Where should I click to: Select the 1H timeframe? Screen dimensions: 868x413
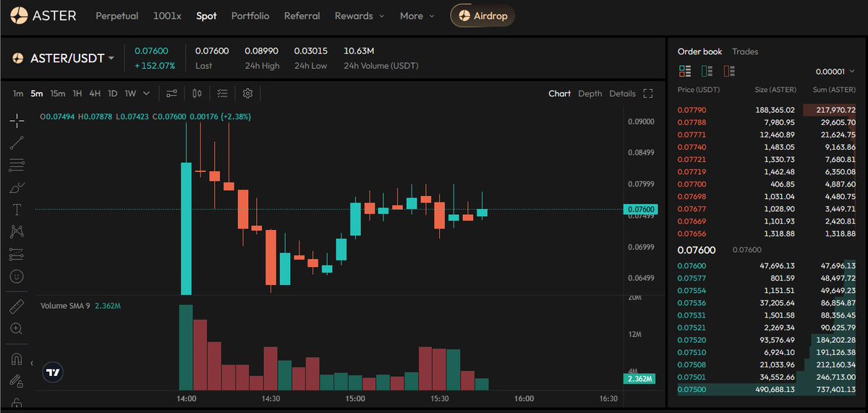tap(77, 93)
